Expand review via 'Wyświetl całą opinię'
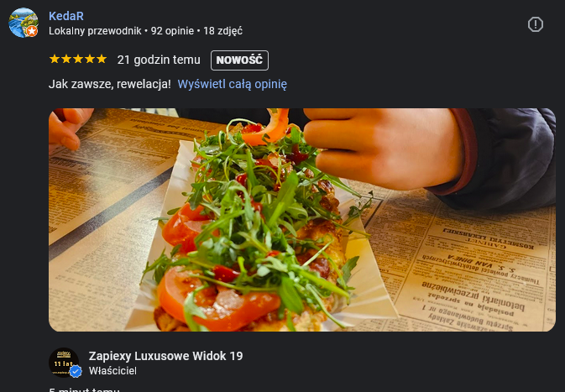Image resolution: width=565 pixels, height=392 pixels. click(x=233, y=84)
